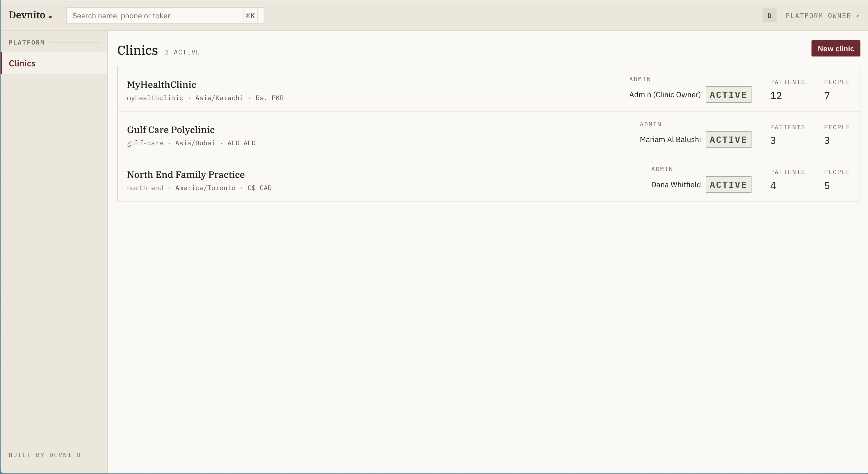Click North End people count 5

(827, 186)
